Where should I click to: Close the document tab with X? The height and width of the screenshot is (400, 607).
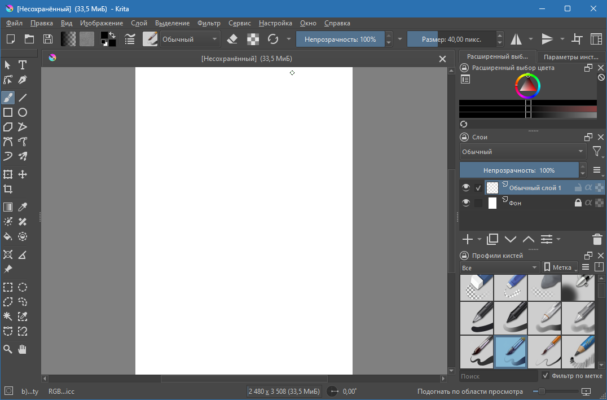[442, 59]
